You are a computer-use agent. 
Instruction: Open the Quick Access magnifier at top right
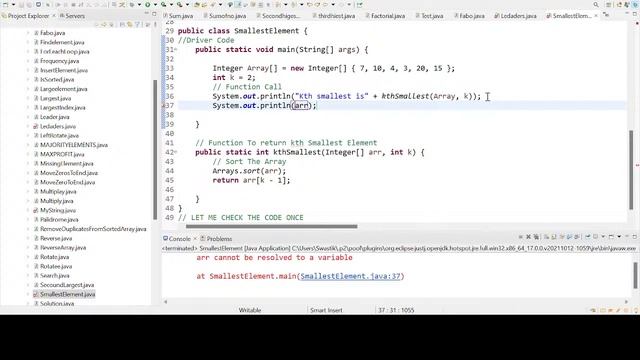click(x=596, y=4)
